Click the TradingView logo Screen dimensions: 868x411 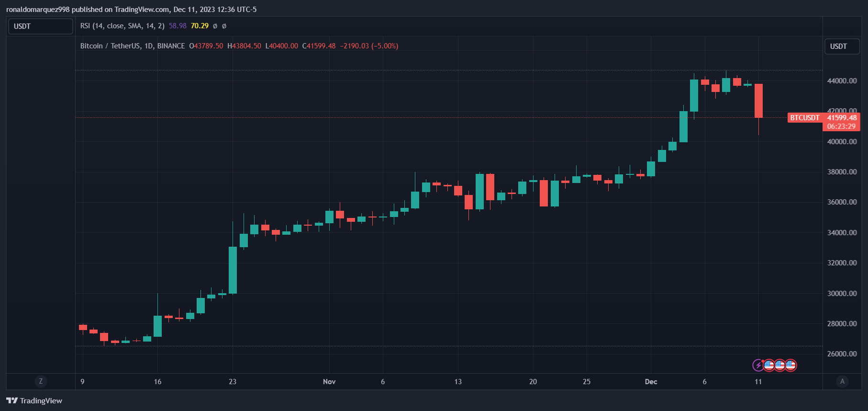(x=34, y=400)
